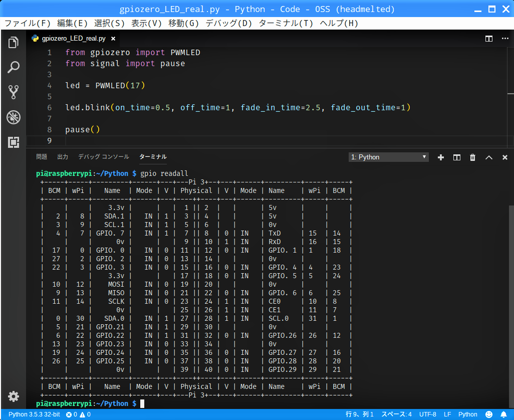This screenshot has width=514, height=420.
Task: Open the terminal selector dropdown "1: Python"
Action: pos(388,157)
